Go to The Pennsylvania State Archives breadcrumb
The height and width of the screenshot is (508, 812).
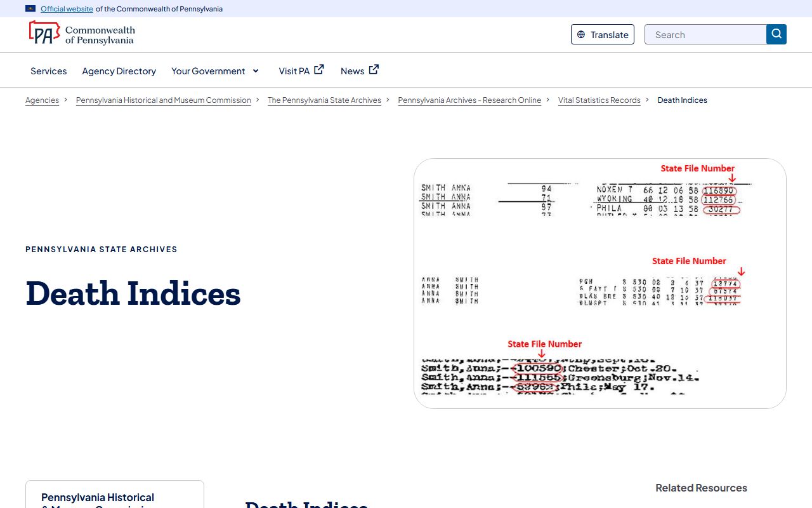point(324,100)
